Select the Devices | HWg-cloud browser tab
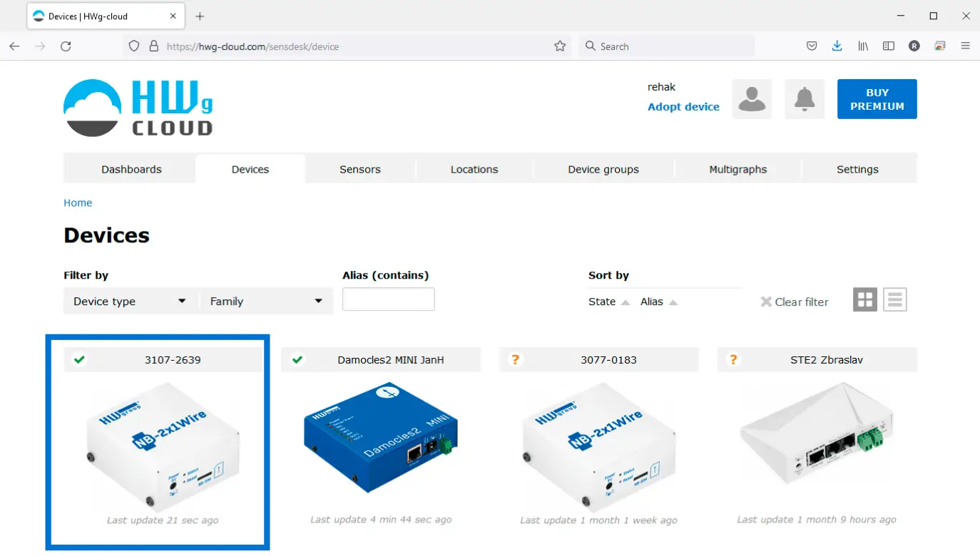 coord(107,16)
